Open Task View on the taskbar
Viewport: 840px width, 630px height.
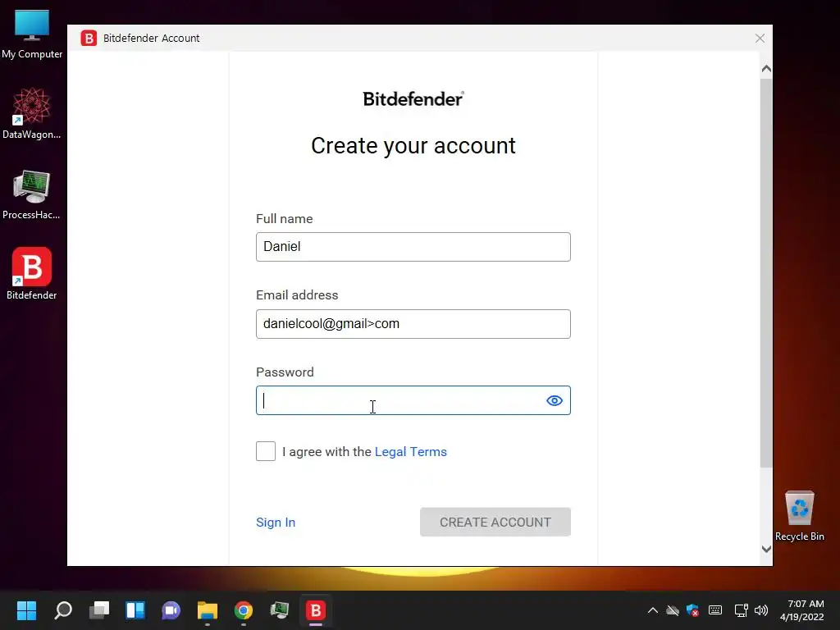pos(99,610)
